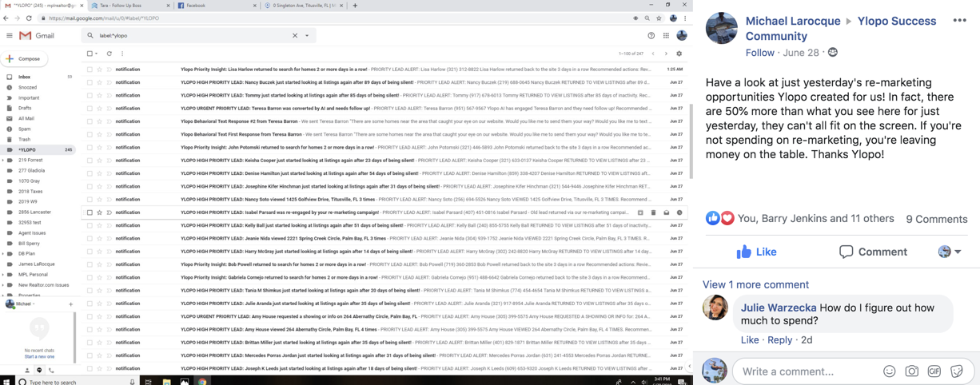The width and height of the screenshot is (980, 385).
Task: Open View 1 more comment link
Action: 755,284
